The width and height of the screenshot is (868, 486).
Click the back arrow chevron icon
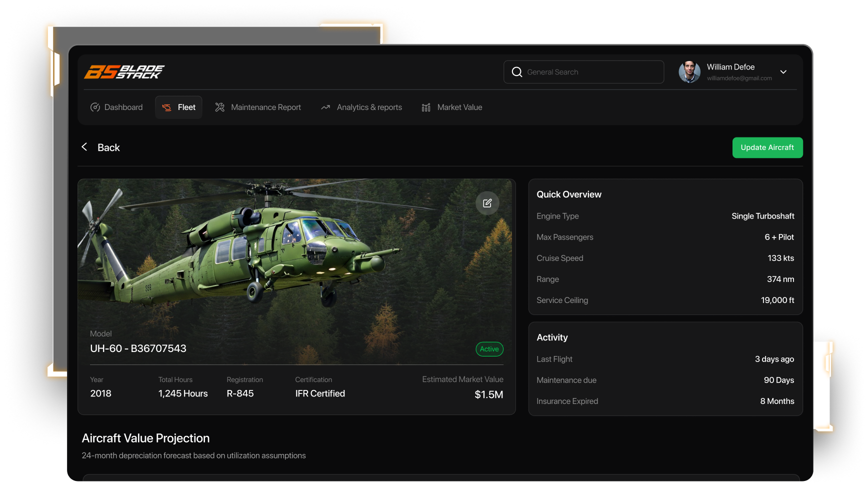84,147
